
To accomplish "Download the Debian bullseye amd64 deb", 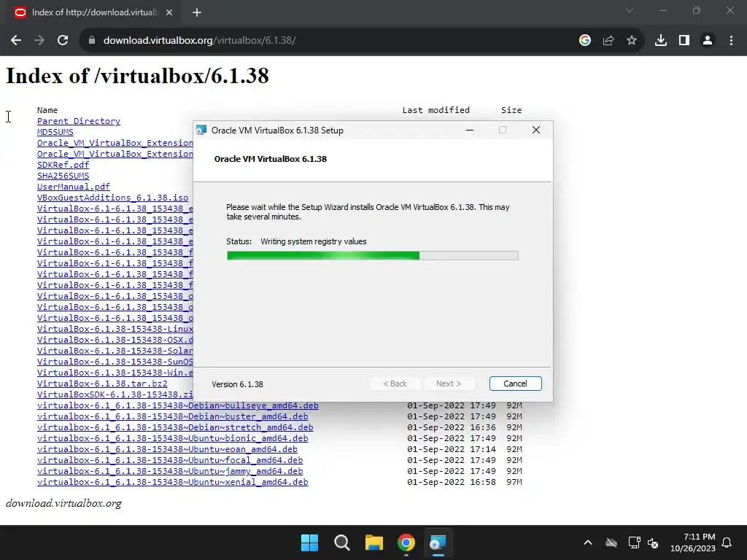I will click(178, 405).
